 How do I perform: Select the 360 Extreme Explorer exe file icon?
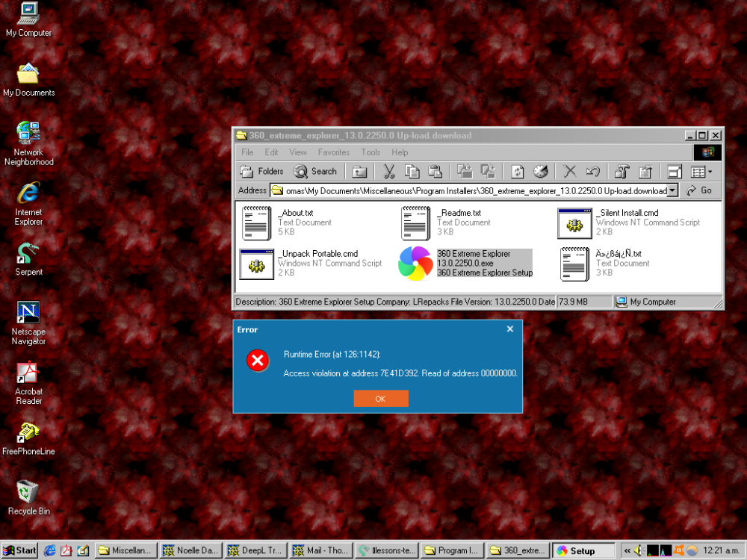[x=415, y=264]
